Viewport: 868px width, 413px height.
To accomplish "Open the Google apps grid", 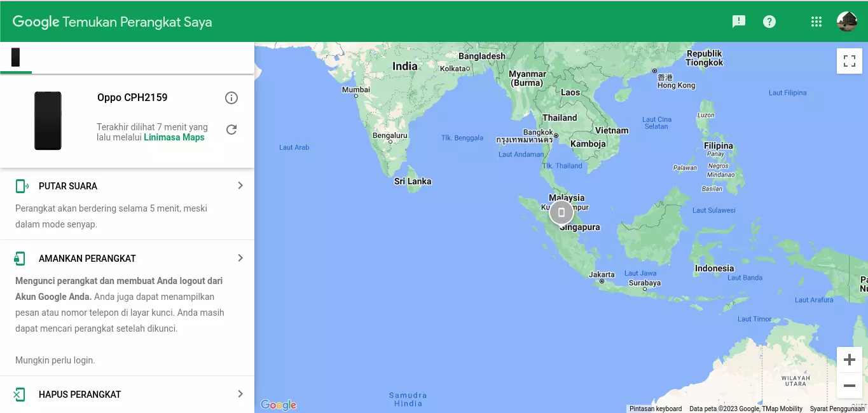I will (816, 22).
